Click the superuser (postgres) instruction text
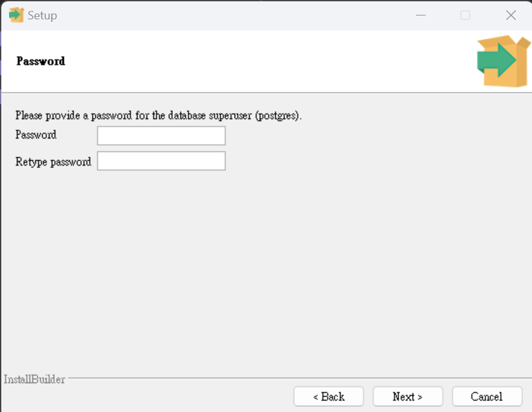The height and width of the screenshot is (412, 532). pyautogui.click(x=159, y=115)
